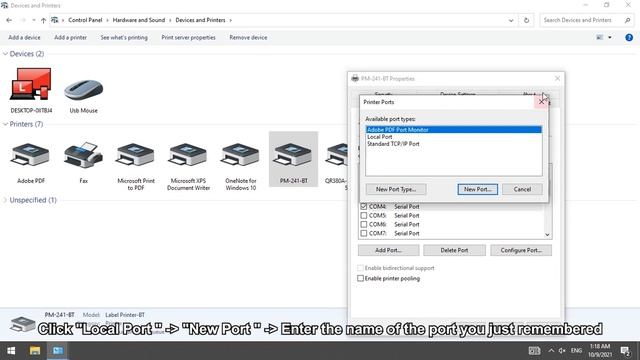Click Hardware and Sound breadcrumb
This screenshot has height=360, width=640.
(139, 20)
